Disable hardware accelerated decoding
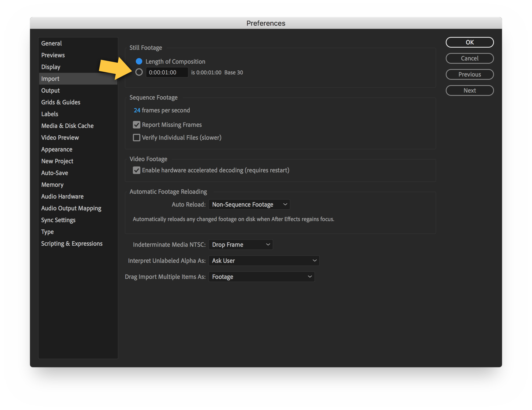 137,170
